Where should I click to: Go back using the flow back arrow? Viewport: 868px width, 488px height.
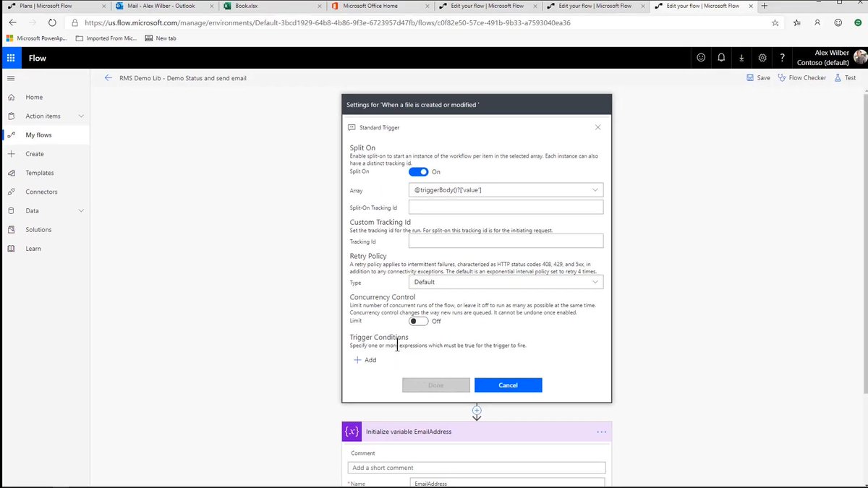click(x=109, y=77)
